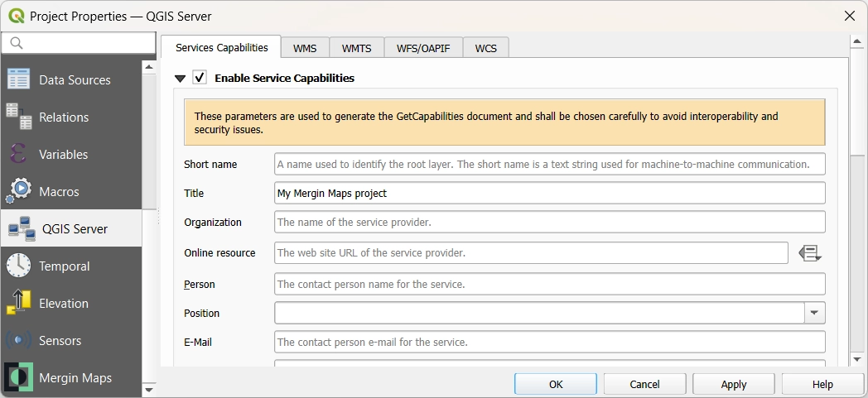Image resolution: width=868 pixels, height=398 pixels.
Task: Select the Relations icon in sidebar
Action: pyautogui.click(x=19, y=117)
